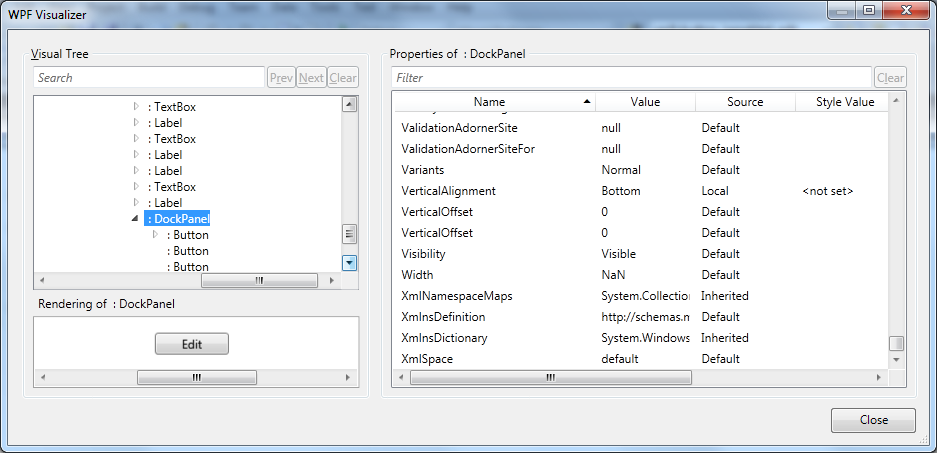Image resolution: width=937 pixels, height=453 pixels.
Task: Click the Visual Tree scroll up arrow
Action: [x=350, y=104]
